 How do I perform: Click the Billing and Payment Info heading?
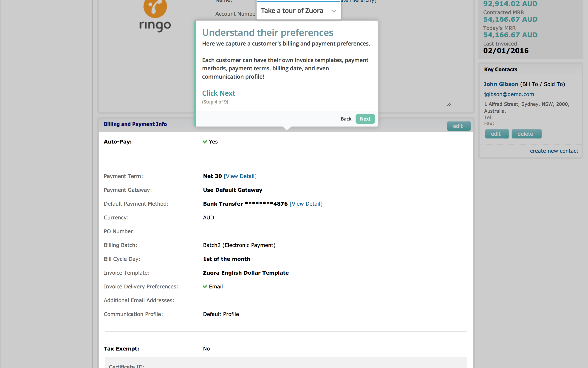tap(135, 124)
